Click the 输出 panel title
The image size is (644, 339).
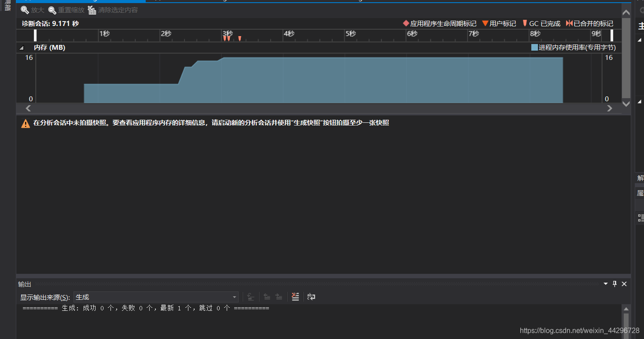pyautogui.click(x=25, y=284)
